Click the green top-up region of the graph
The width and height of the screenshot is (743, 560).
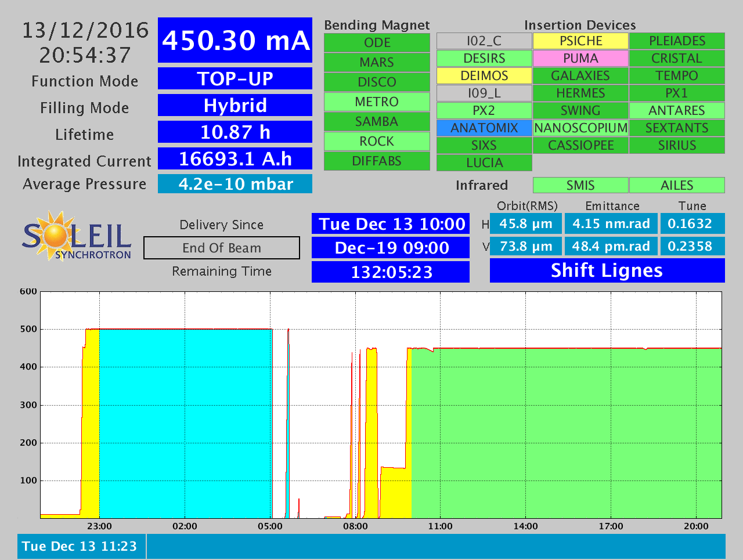point(566,432)
